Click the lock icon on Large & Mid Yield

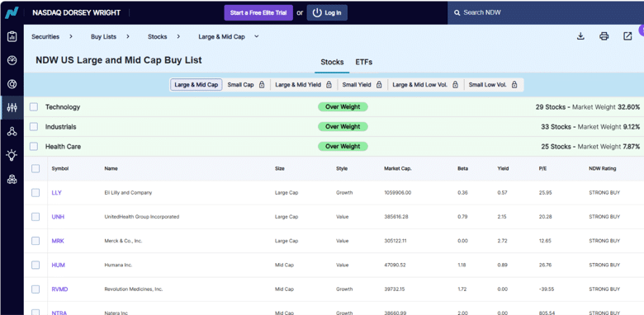[329, 84]
